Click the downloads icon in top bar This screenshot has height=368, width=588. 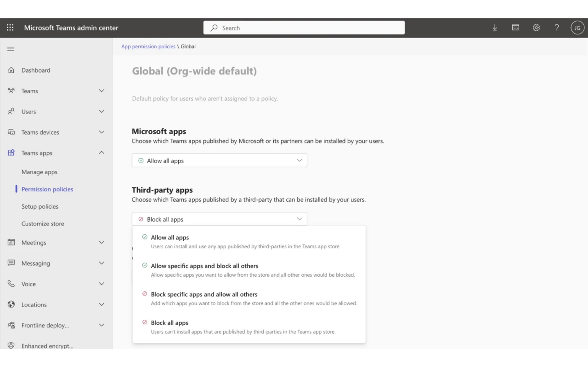click(495, 28)
